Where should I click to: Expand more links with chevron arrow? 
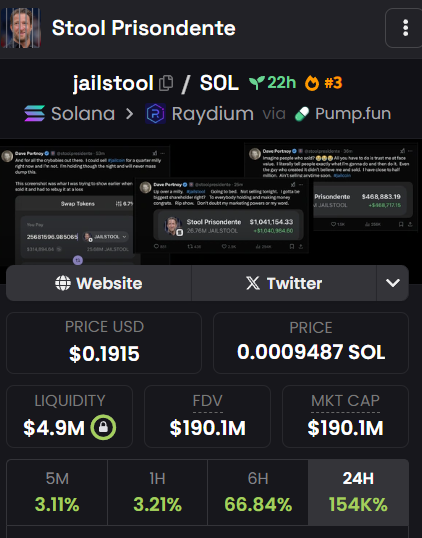click(393, 283)
